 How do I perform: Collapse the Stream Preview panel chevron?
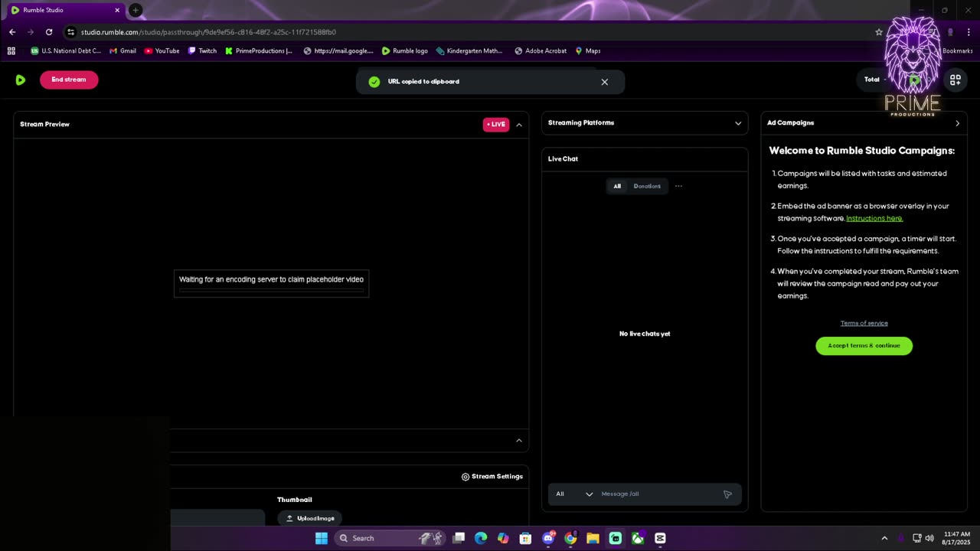coord(519,125)
